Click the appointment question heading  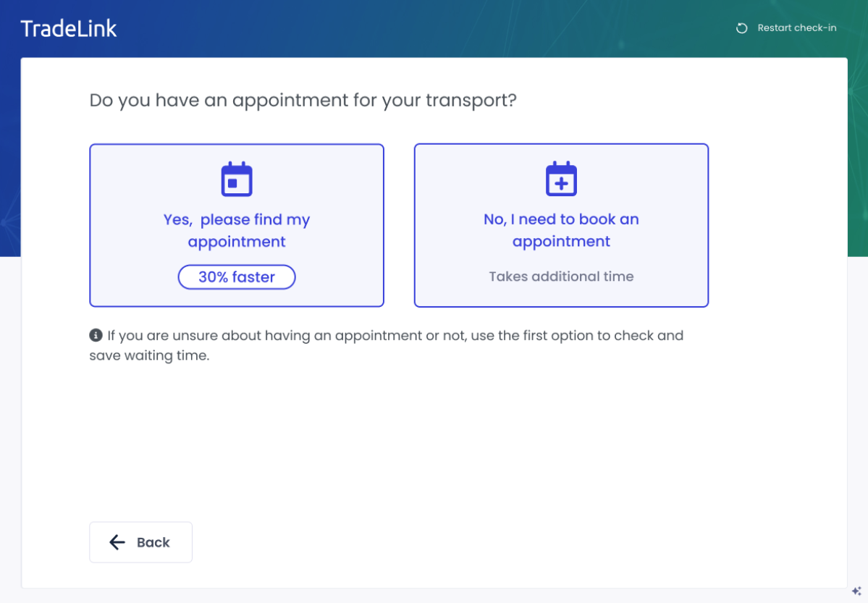click(303, 100)
